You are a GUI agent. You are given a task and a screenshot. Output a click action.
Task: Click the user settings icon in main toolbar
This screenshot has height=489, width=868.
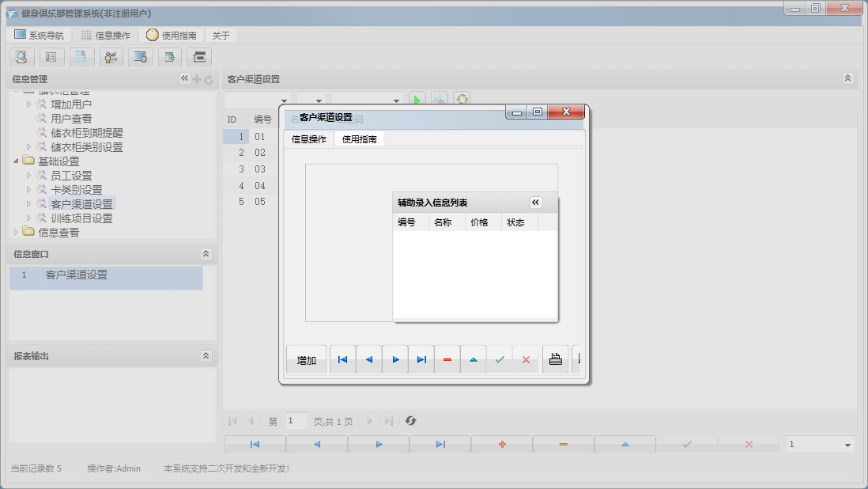click(x=111, y=57)
